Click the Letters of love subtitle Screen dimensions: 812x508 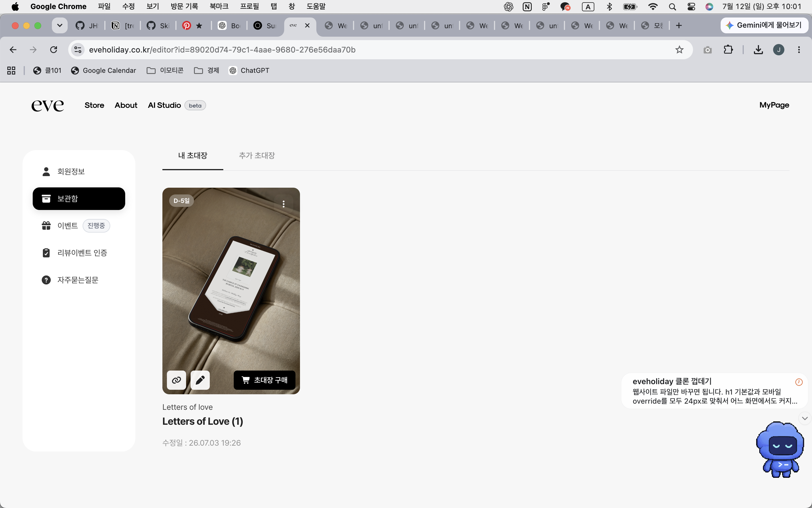(x=187, y=407)
